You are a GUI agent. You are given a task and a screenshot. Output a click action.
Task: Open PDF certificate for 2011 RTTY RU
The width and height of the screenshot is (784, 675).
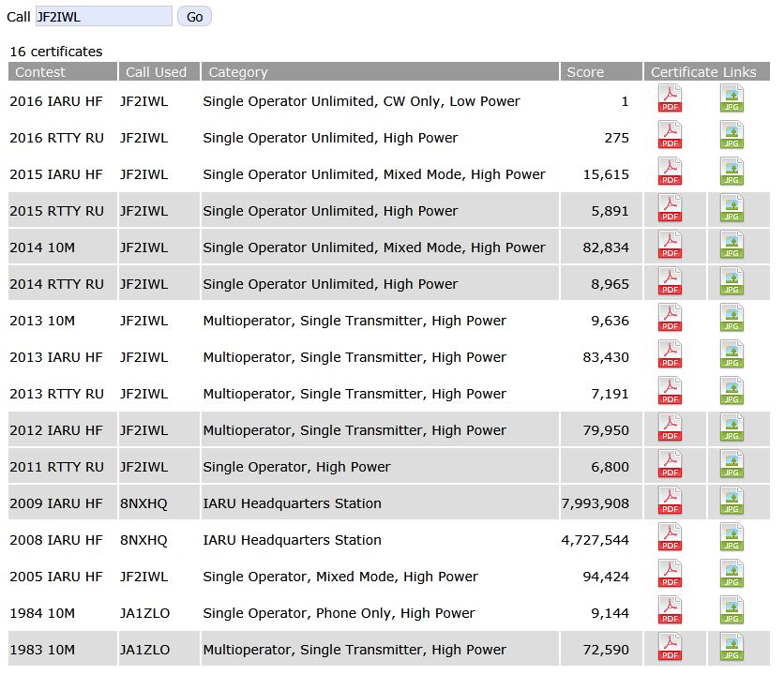click(x=670, y=464)
